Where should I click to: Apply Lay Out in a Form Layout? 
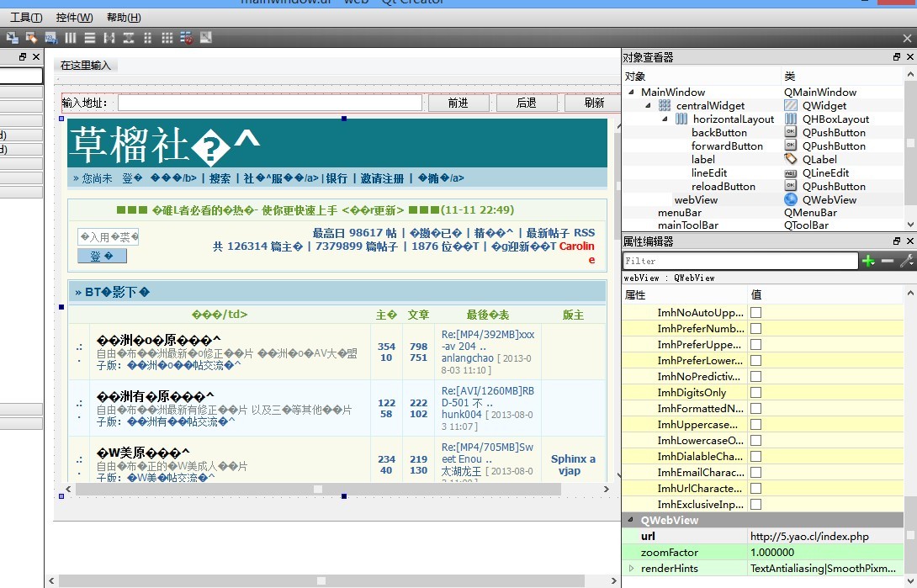tap(147, 38)
